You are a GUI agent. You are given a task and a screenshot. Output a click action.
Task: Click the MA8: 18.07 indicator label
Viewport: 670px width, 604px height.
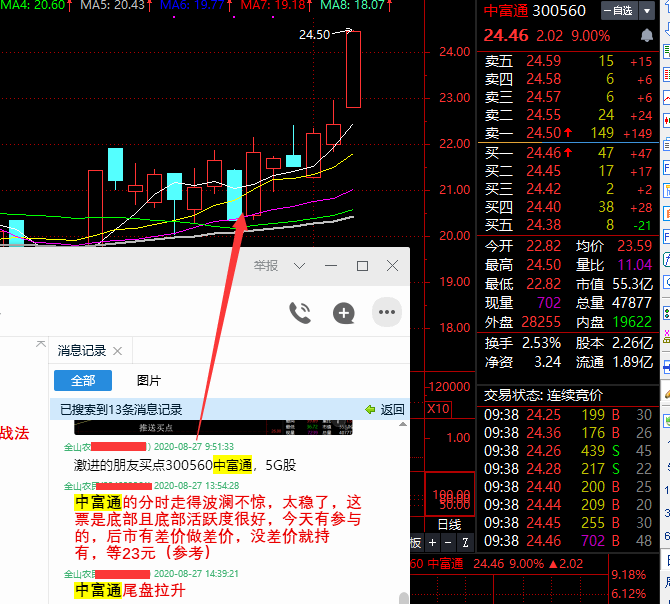coord(353,6)
